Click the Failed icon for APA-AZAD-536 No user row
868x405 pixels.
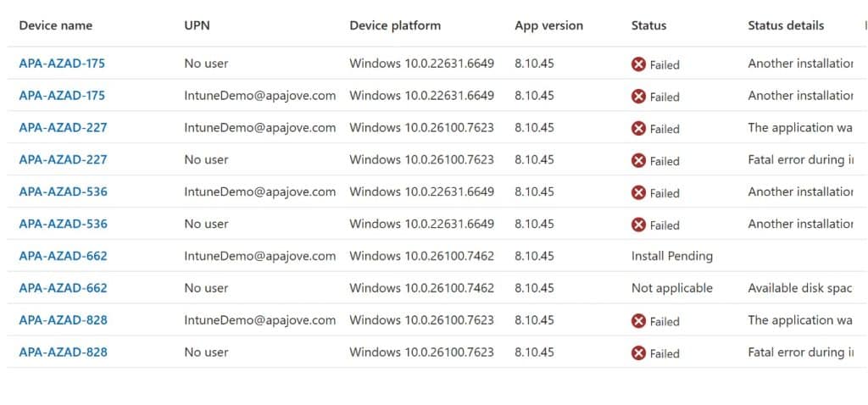(638, 225)
